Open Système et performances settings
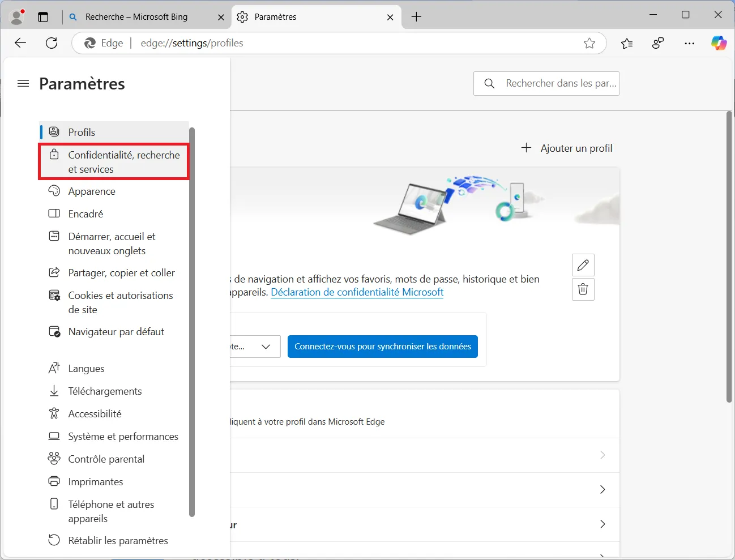 (114, 437)
